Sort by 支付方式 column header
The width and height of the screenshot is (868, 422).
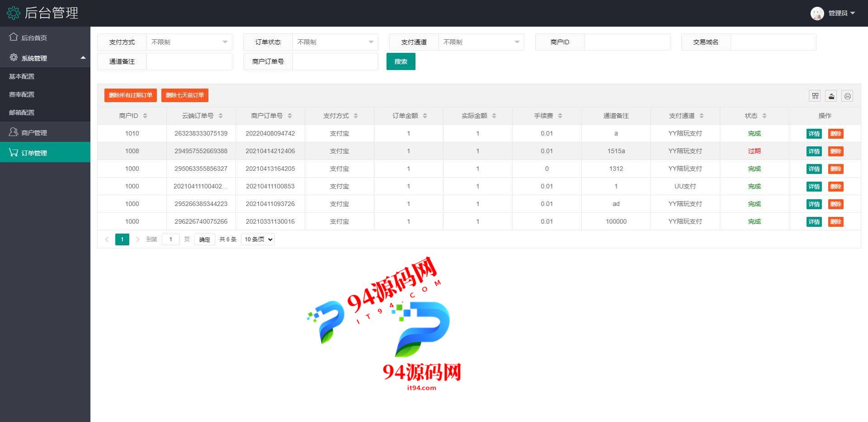pyautogui.click(x=356, y=116)
